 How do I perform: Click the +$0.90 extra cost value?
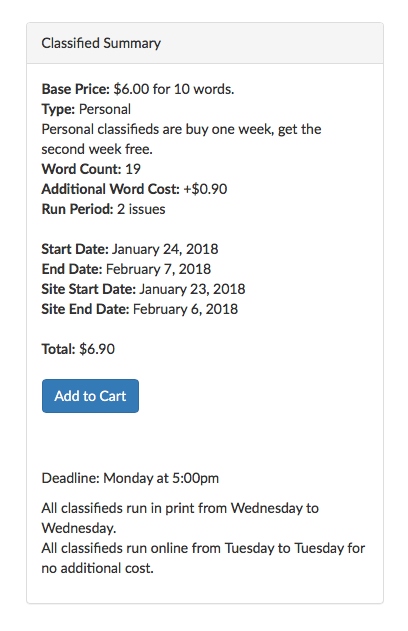click(x=205, y=189)
